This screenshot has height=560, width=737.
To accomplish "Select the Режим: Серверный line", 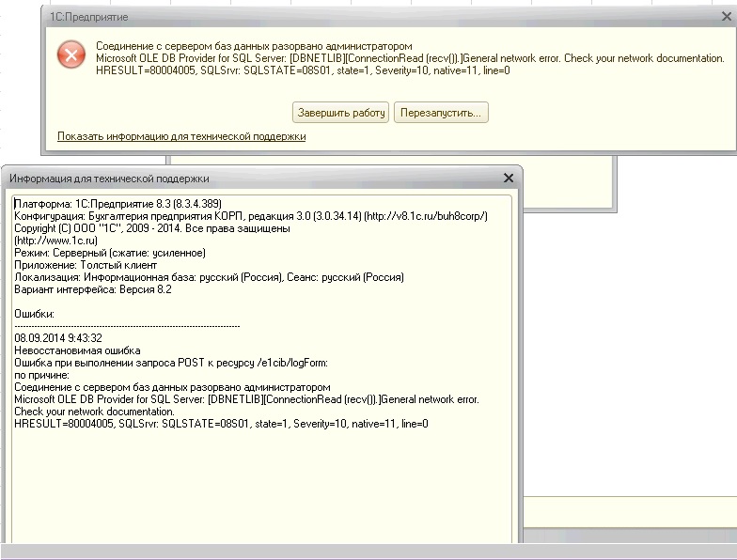I will coord(110,252).
